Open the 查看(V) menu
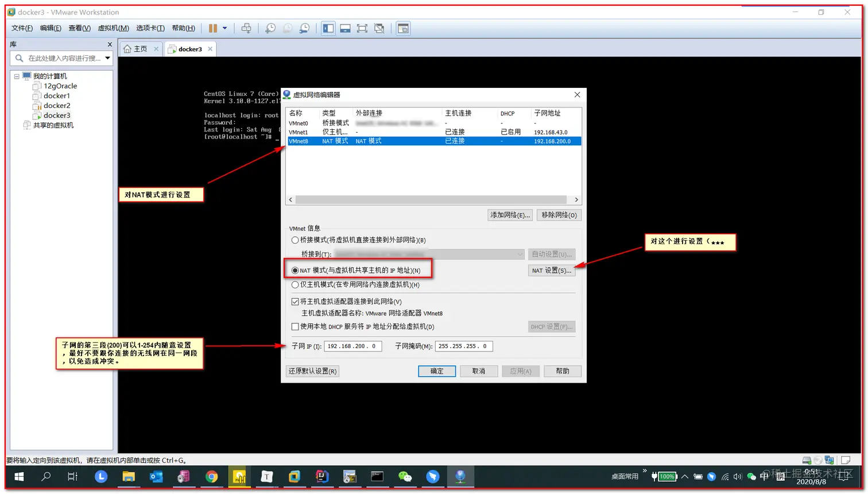Viewport: 868px width, 494px height. (x=80, y=28)
